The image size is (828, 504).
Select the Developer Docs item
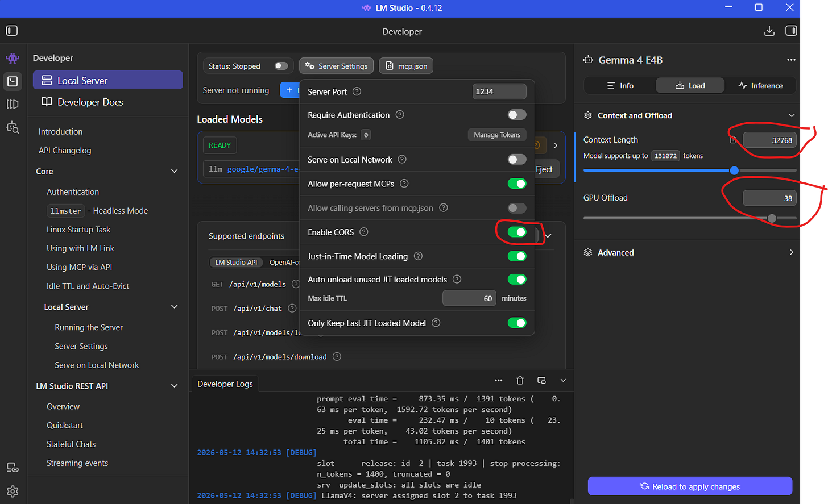coord(108,102)
